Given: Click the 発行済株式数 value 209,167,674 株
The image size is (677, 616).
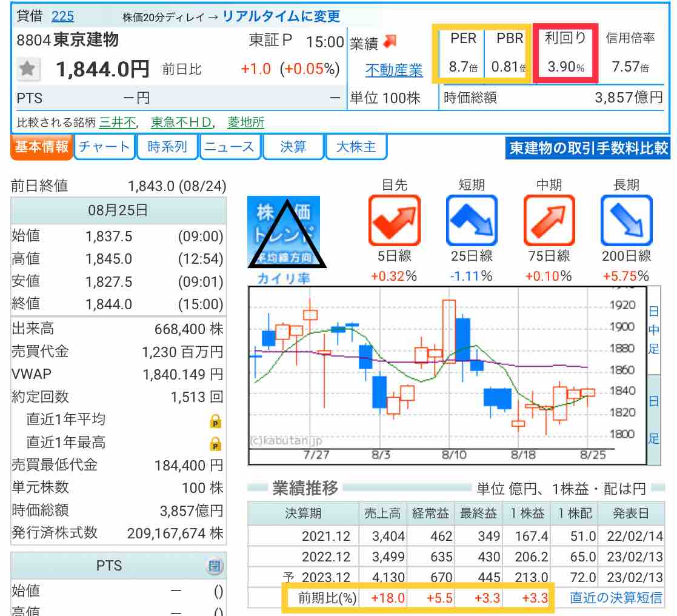Looking at the screenshot, I should [175, 534].
